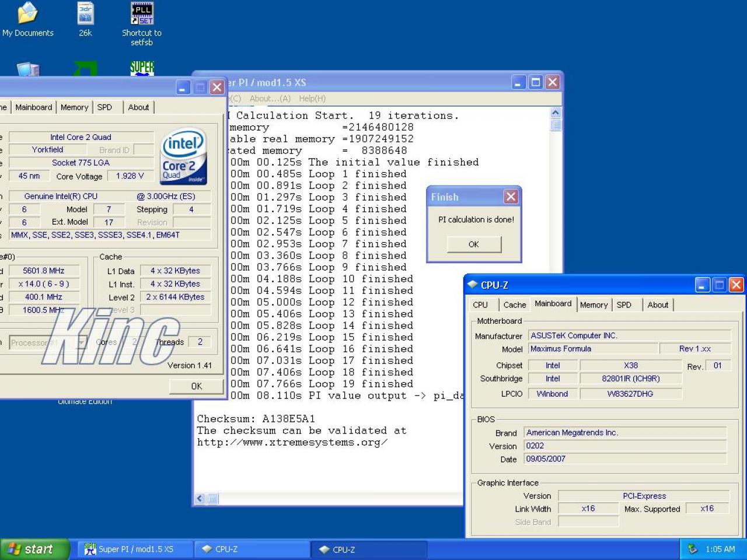Screen dimensions: 747x560
Task: Click OK in the left CPU-Z window
Action: click(x=196, y=386)
